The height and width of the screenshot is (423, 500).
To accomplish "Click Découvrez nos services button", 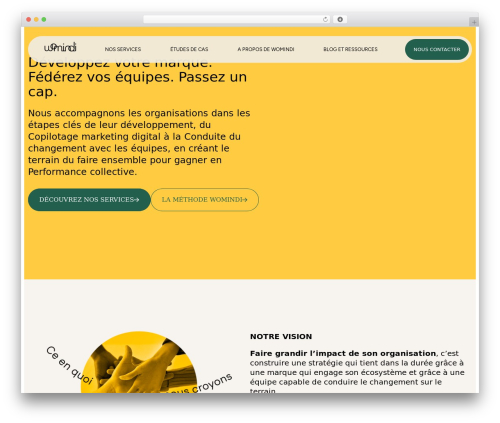I will [89, 200].
